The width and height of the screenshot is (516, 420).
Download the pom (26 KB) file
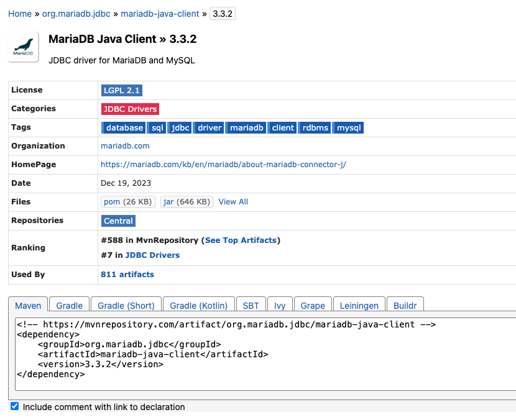[128, 202]
